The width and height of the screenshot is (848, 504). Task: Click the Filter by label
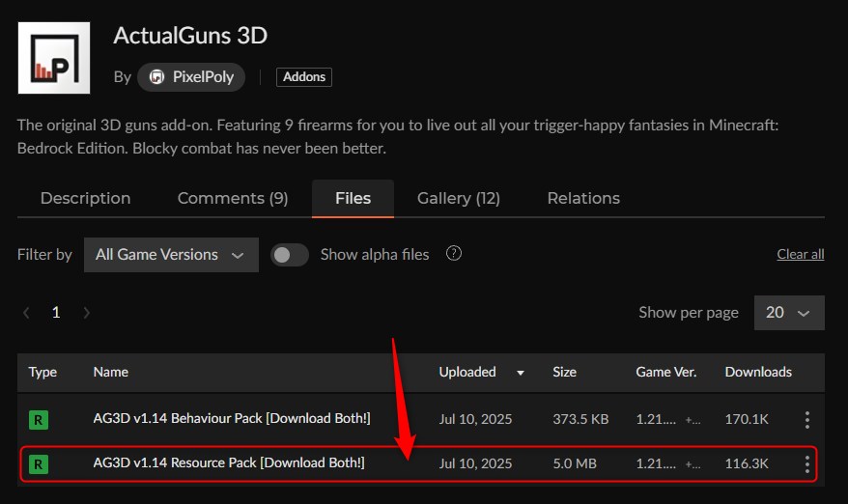tap(44, 254)
